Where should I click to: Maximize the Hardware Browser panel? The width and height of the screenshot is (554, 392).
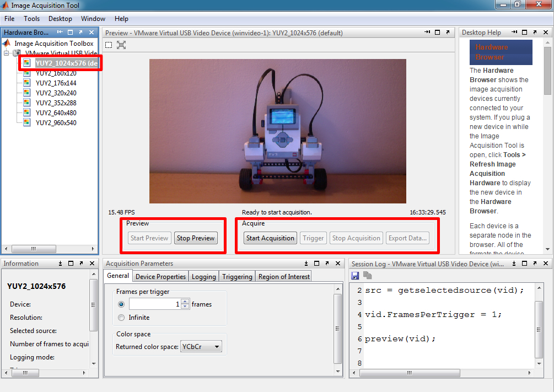point(71,32)
